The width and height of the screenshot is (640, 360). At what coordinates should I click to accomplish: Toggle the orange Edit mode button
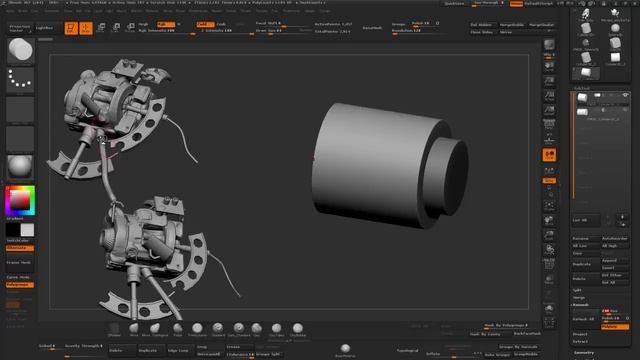[71, 28]
